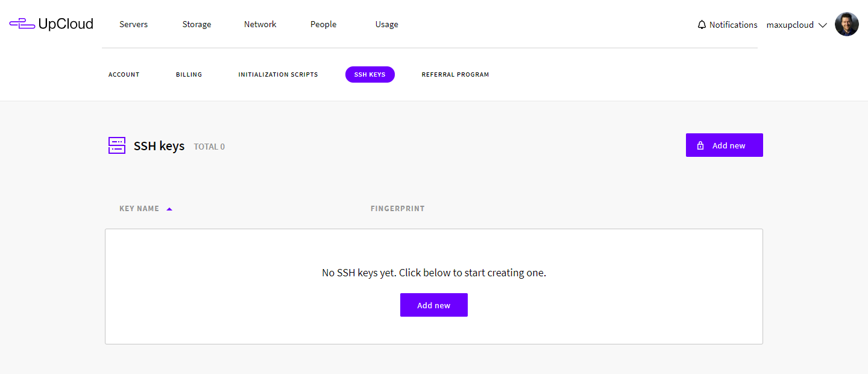The height and width of the screenshot is (374, 868).
Task: View the Usage page
Action: [386, 24]
